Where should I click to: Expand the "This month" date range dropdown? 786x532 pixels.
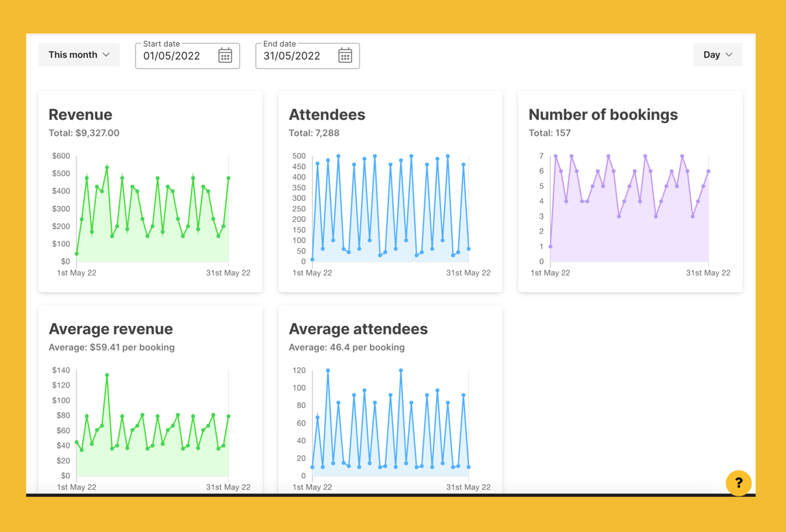point(78,54)
